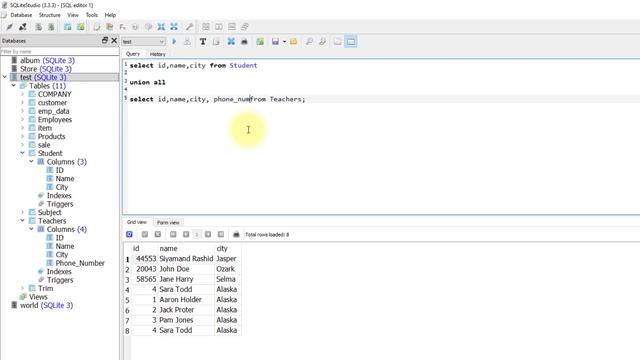Click the Tile windows horizontally icon

coord(219,27)
